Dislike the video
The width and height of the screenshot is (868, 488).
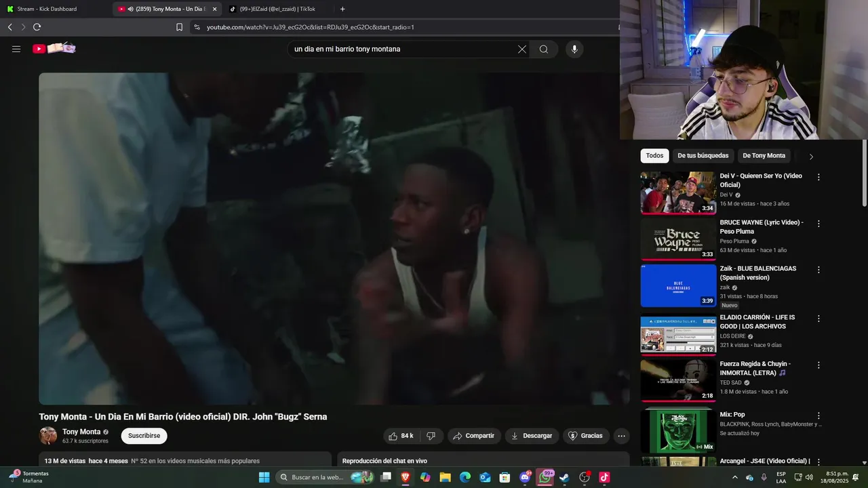(431, 436)
